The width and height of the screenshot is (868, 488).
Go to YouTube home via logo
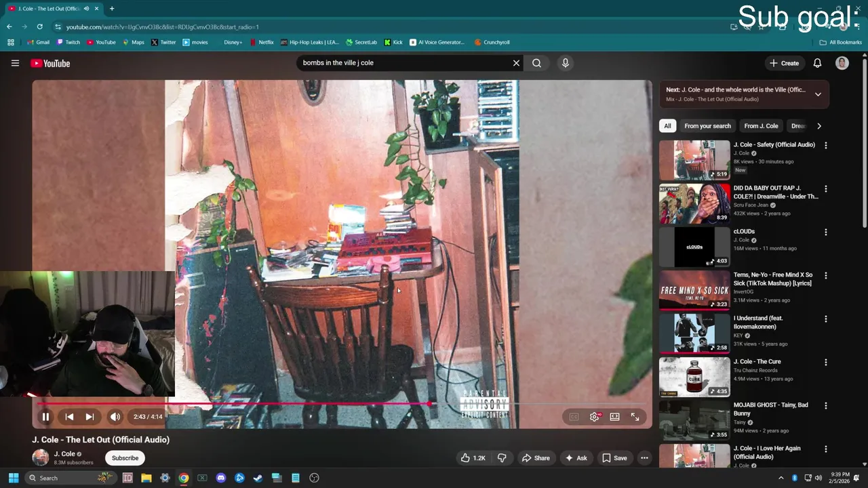50,63
